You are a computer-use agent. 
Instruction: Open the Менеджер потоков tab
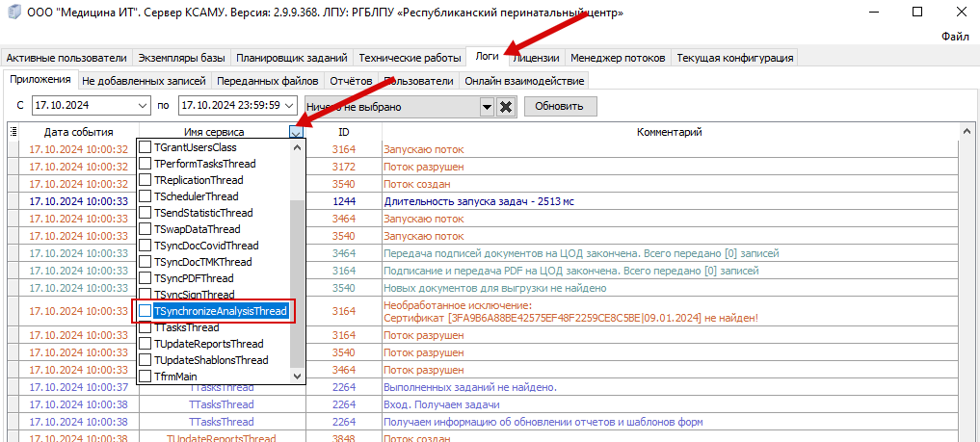pos(618,58)
